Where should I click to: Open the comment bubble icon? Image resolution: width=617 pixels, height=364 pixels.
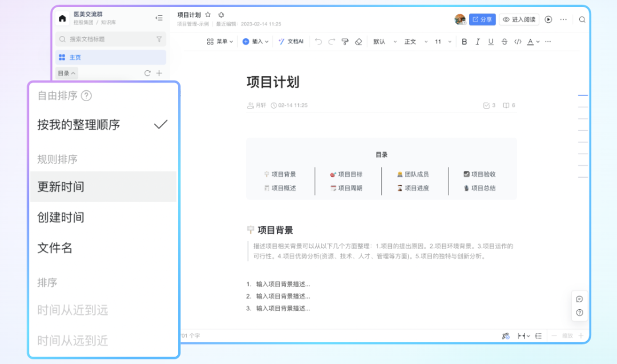click(x=579, y=299)
